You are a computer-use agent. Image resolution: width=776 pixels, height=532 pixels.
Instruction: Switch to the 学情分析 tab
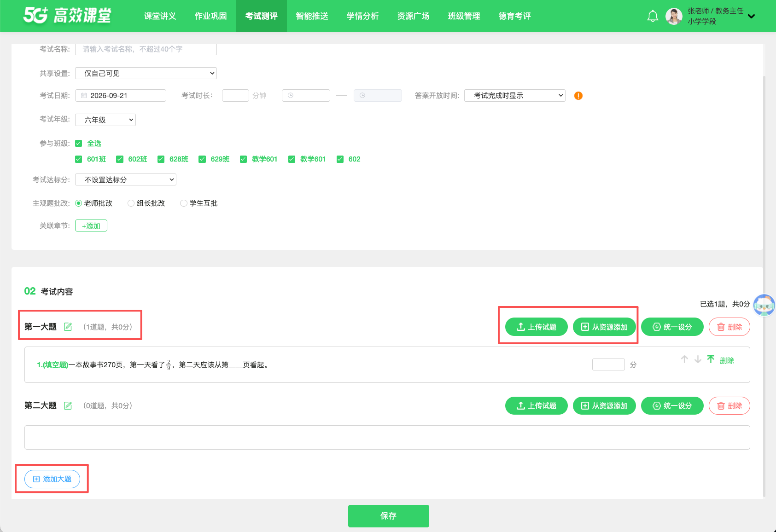pos(362,16)
